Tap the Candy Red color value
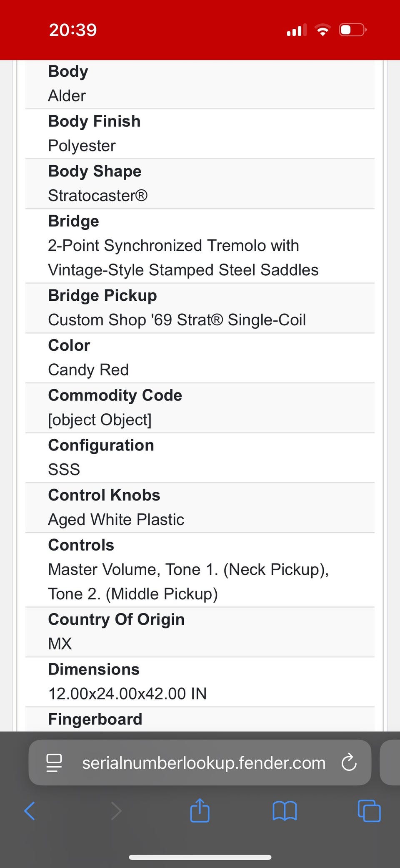Screen dimensions: 400x868 pos(88,370)
